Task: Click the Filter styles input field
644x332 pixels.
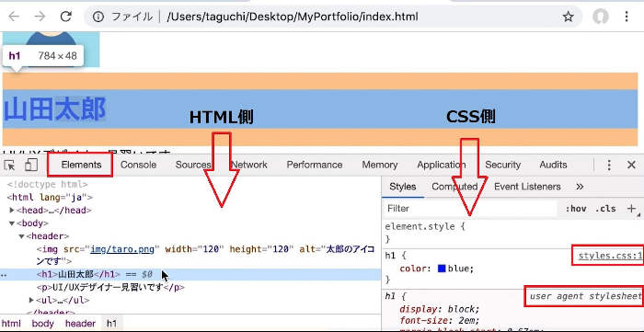Action: tap(469, 209)
